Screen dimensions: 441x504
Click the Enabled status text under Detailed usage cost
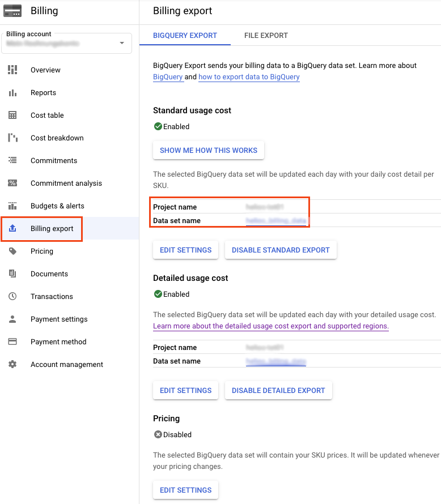[176, 294]
